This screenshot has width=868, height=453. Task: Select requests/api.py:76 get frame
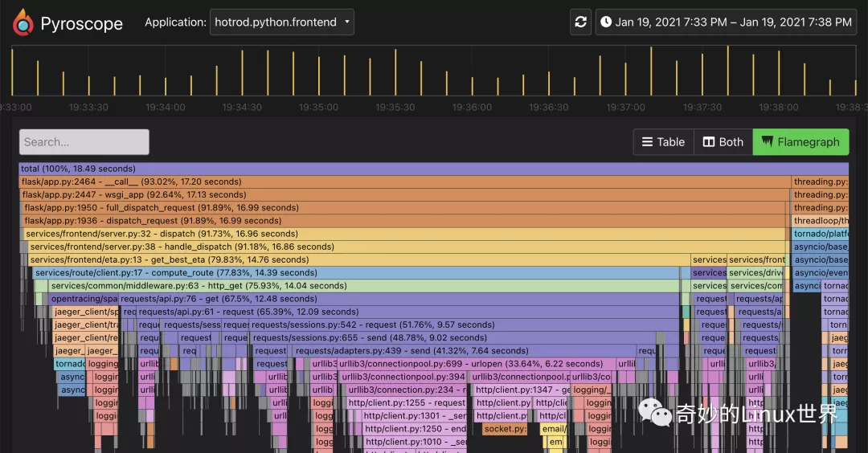click(x=399, y=299)
